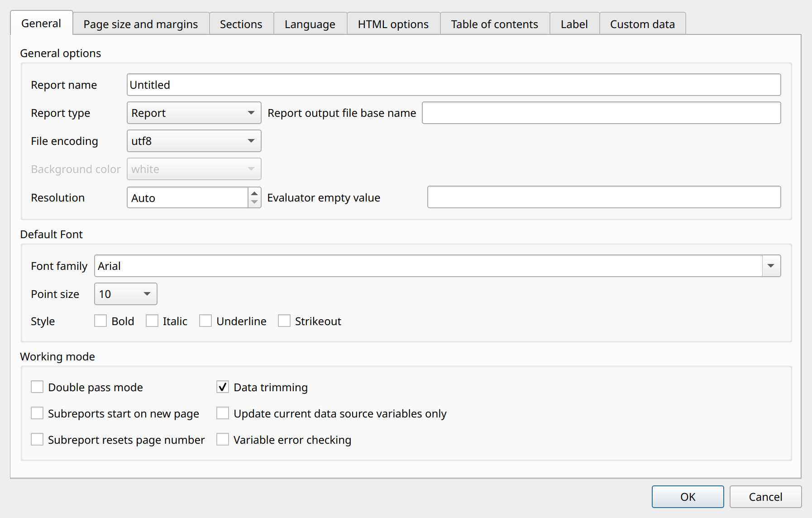Screen dimensions: 812x518
Task: Switch to Page size and margins tab
Action: tap(141, 24)
